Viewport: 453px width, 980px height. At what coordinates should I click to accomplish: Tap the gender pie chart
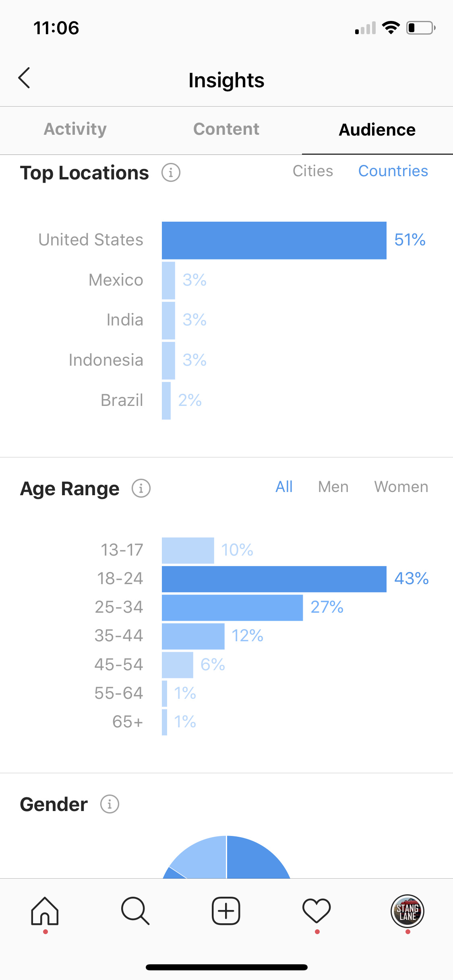pos(226,857)
